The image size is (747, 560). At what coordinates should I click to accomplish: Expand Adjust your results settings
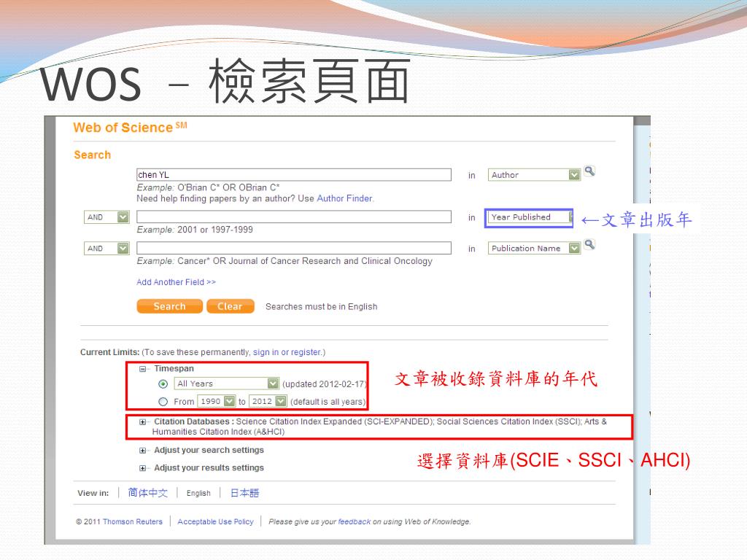click(x=142, y=468)
